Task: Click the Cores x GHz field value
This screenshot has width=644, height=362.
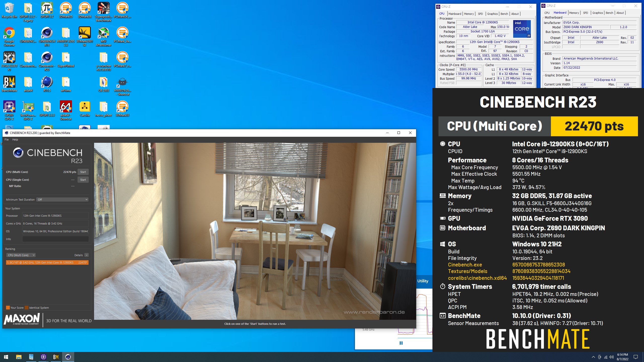Action: (55, 223)
